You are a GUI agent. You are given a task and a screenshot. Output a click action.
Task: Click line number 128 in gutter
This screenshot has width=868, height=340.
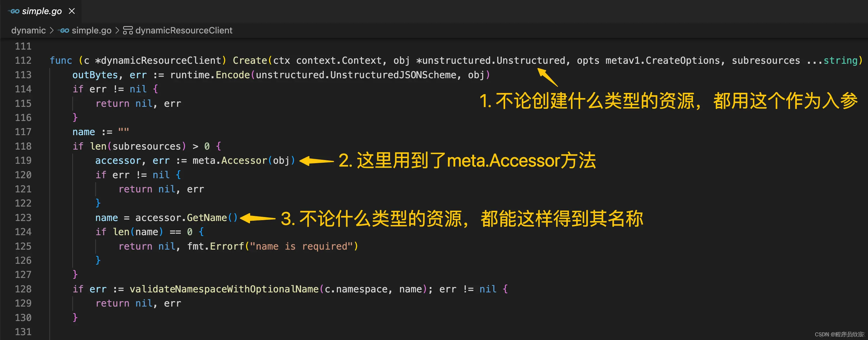[x=23, y=289]
